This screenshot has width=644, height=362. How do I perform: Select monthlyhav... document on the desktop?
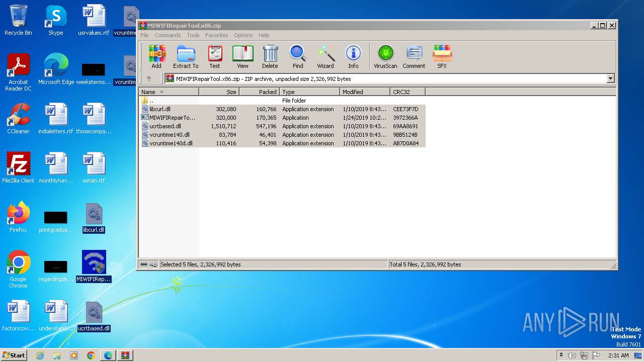pyautogui.click(x=56, y=168)
